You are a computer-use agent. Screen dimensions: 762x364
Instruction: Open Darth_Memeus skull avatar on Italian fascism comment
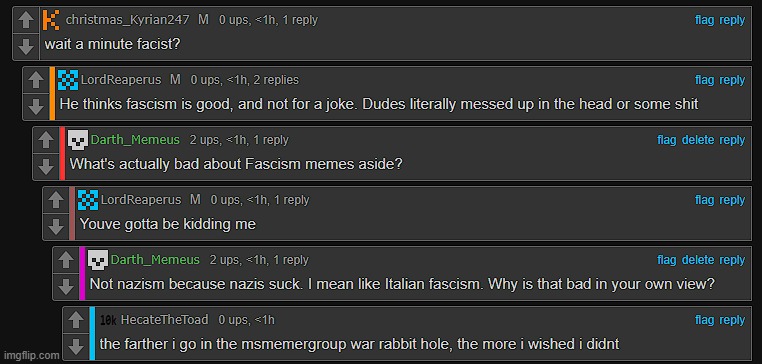(98, 260)
